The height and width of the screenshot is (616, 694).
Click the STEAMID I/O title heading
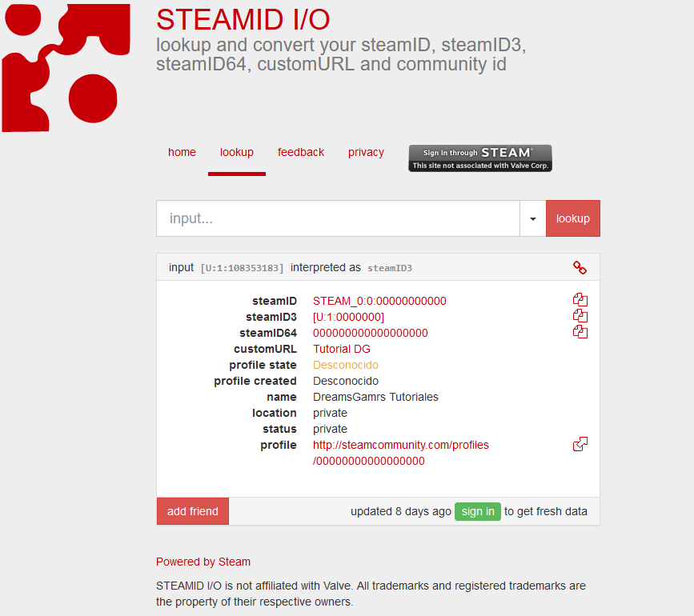point(243,20)
